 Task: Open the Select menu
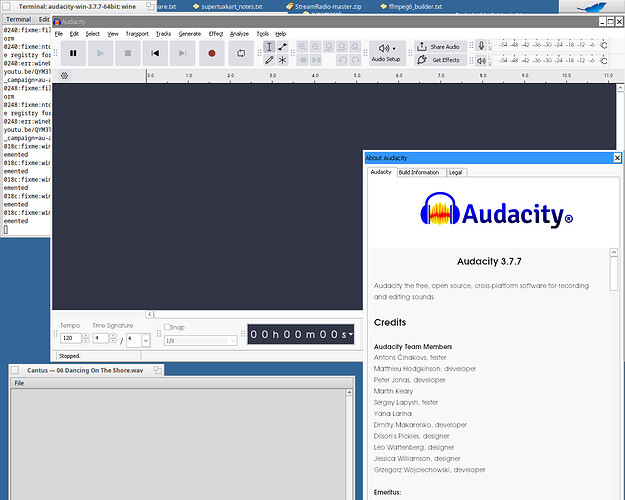pyautogui.click(x=92, y=34)
